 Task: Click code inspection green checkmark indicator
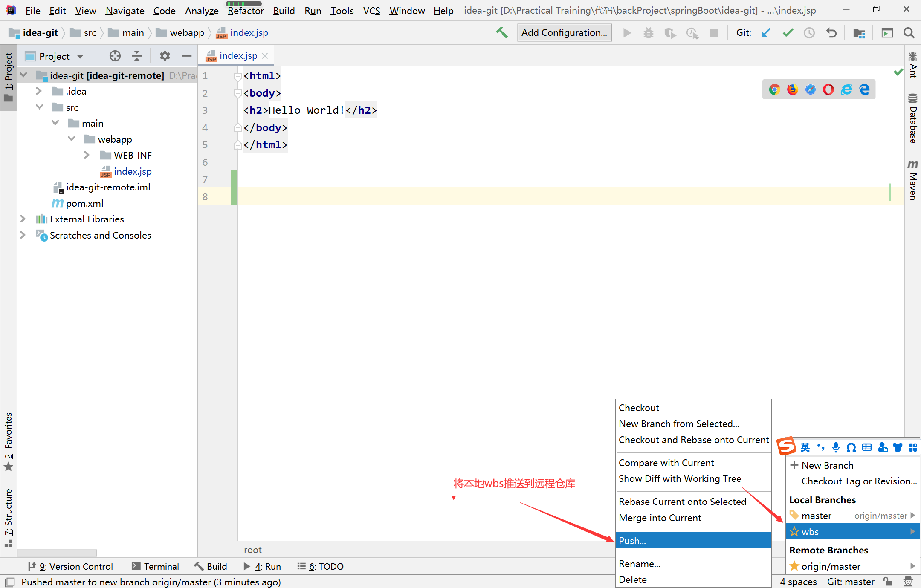pos(898,72)
